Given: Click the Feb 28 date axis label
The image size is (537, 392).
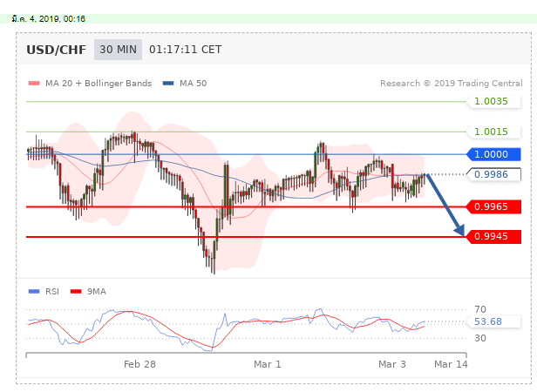Looking at the screenshot, I should (x=139, y=364).
